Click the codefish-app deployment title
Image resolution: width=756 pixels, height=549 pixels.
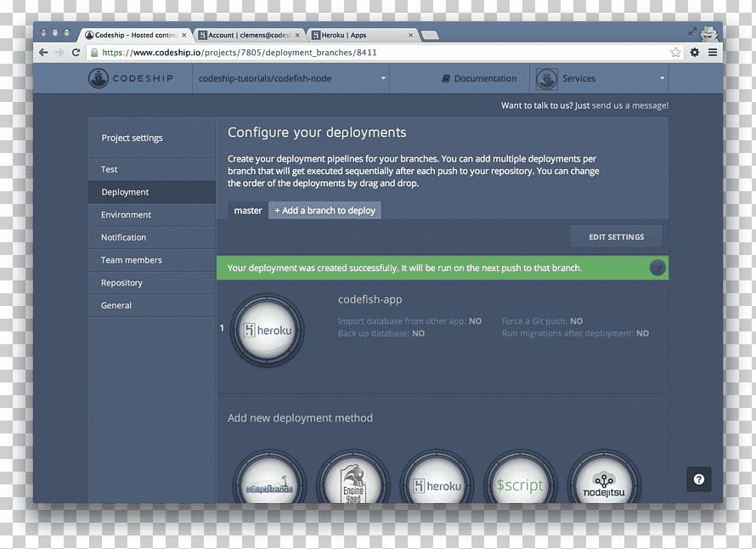pos(370,300)
